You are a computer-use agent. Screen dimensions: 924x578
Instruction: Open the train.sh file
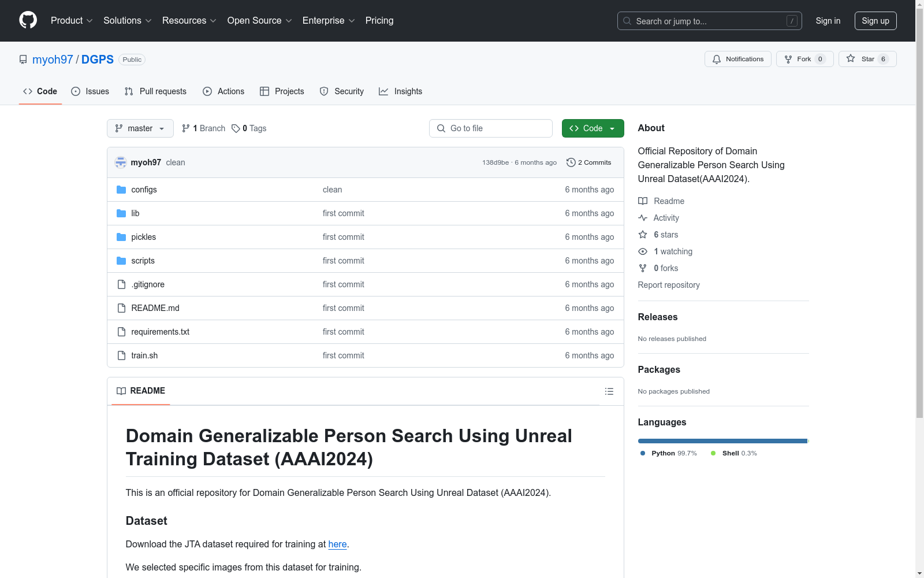coord(144,355)
